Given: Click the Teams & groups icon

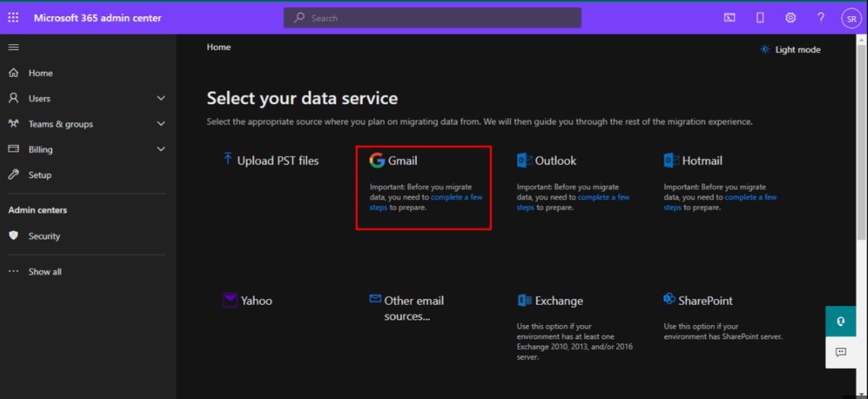Looking at the screenshot, I should point(13,124).
